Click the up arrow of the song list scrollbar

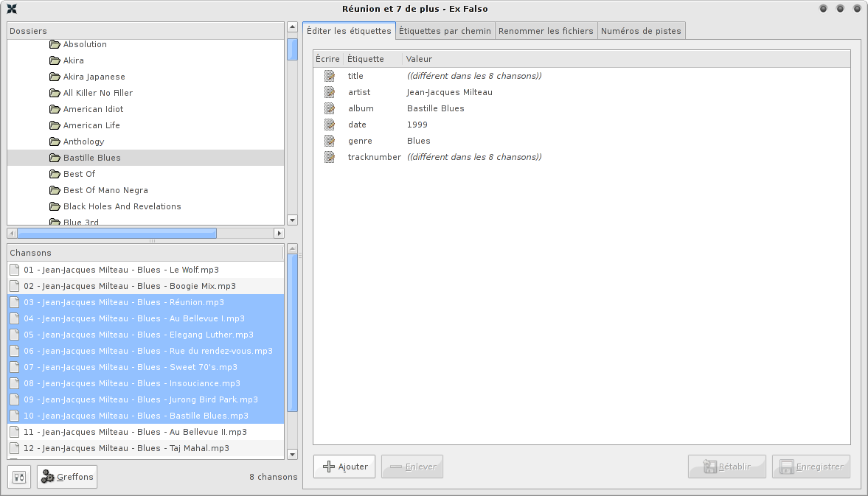(x=292, y=249)
